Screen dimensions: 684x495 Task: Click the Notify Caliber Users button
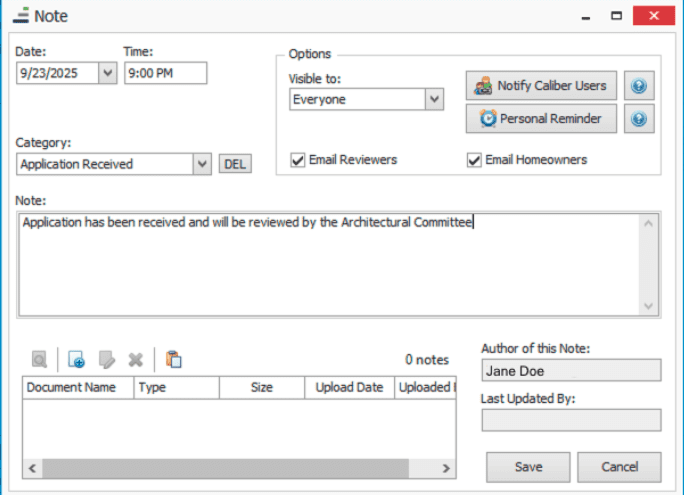[x=541, y=86]
